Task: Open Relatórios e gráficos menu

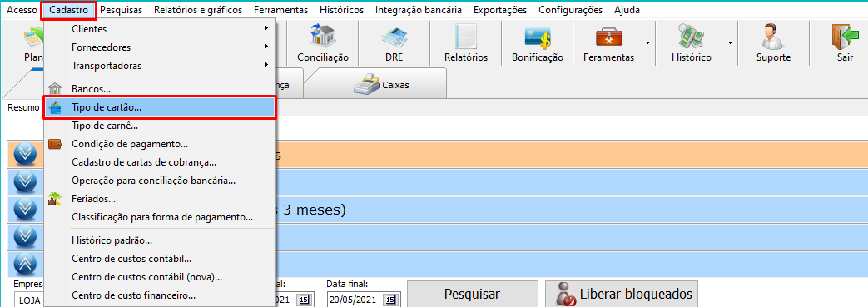Action: [x=198, y=10]
